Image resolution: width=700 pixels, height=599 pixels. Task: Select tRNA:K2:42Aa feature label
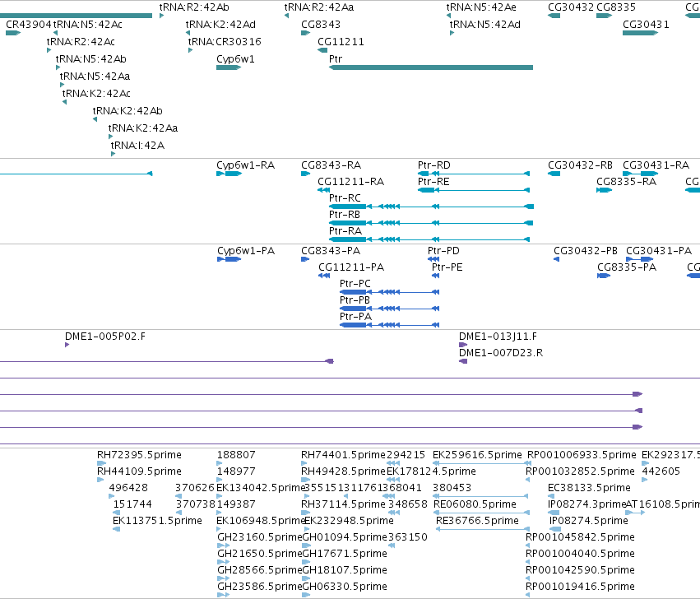143,128
